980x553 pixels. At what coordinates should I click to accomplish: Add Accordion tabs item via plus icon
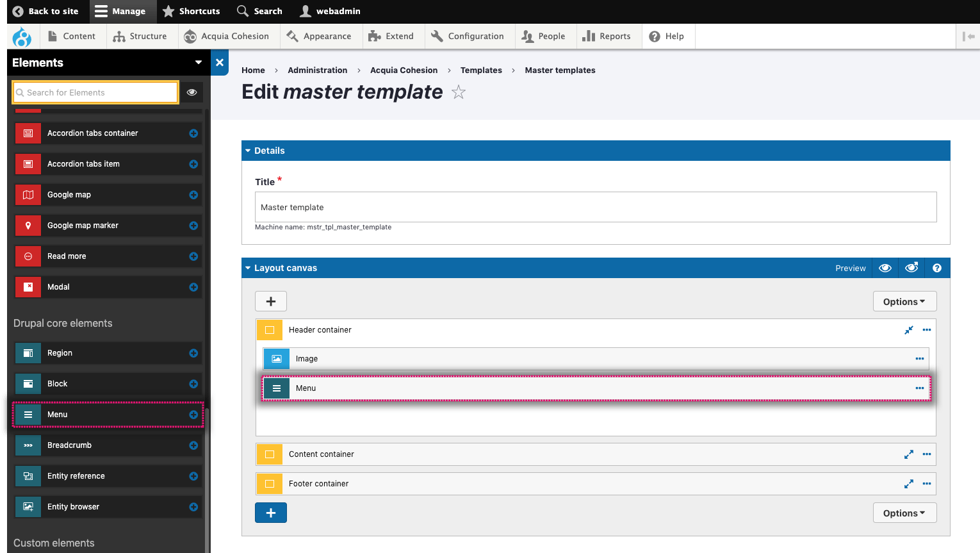pos(193,164)
